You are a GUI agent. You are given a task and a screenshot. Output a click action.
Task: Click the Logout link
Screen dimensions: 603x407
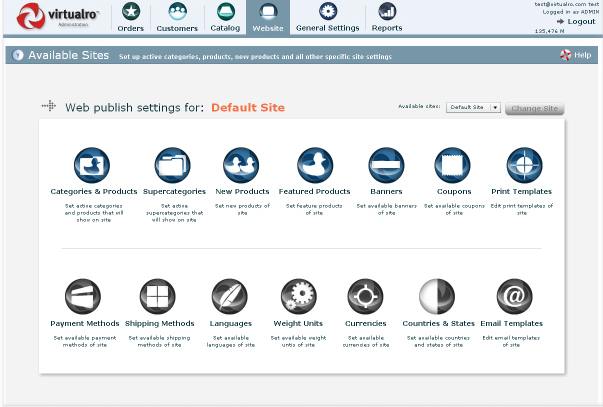(576, 22)
